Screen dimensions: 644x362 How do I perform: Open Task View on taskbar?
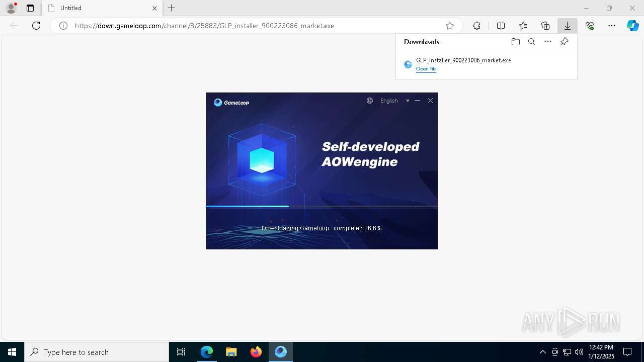click(x=181, y=352)
